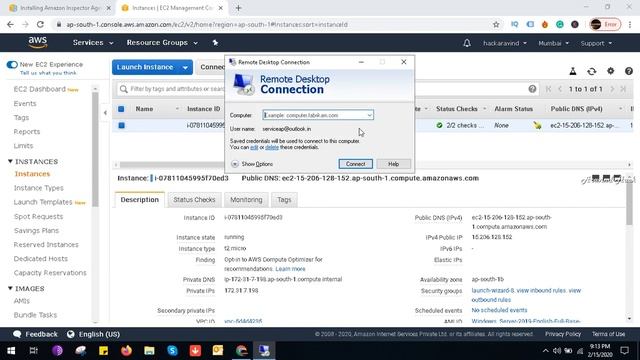Open the Resource Groups dropdown

[x=162, y=42]
